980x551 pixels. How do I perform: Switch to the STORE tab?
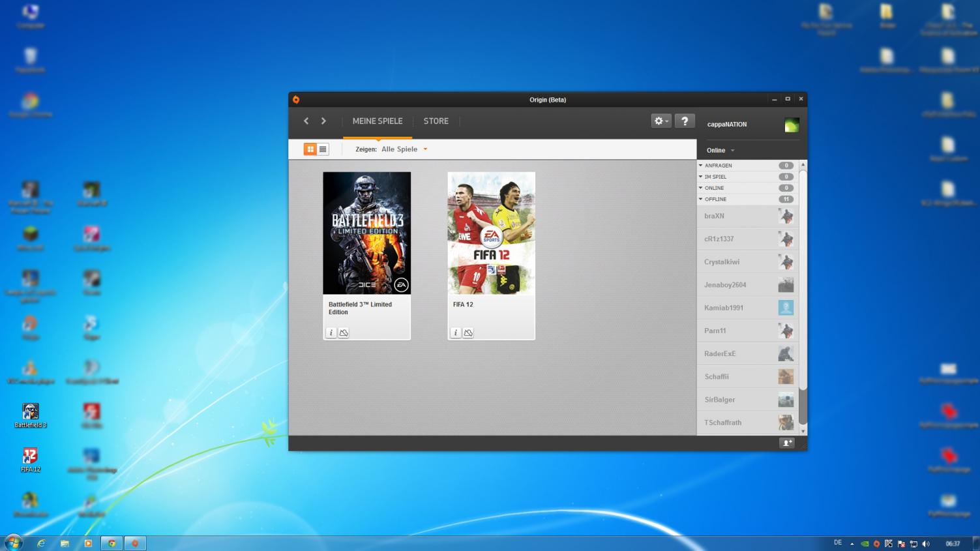click(436, 121)
